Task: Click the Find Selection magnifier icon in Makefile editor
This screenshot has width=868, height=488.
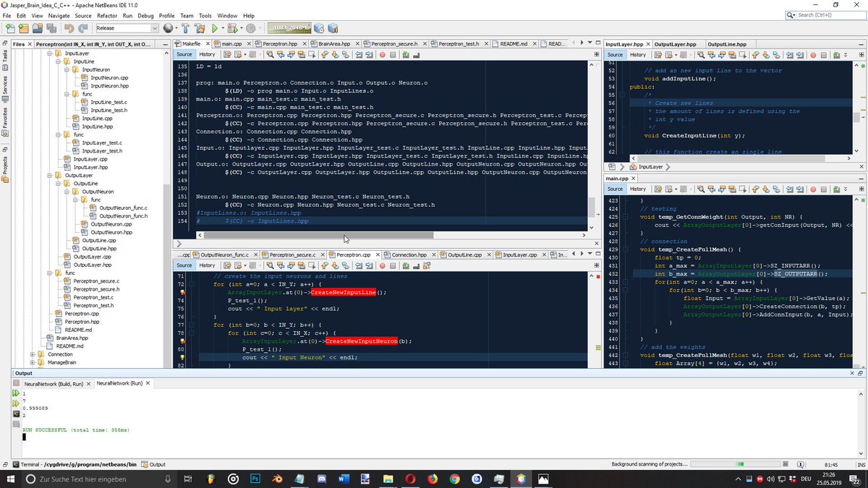Action: coord(268,54)
